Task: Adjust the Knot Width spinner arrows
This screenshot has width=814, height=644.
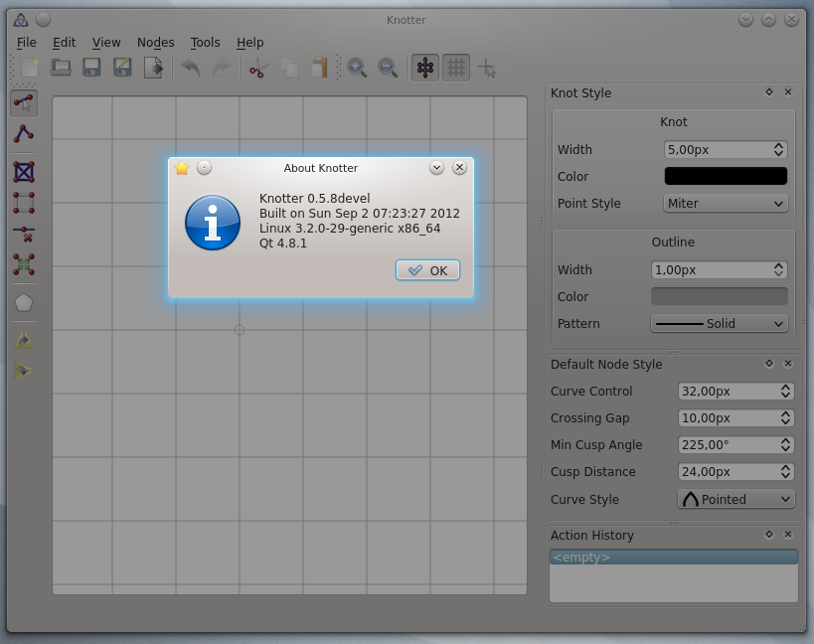Action: coord(778,149)
